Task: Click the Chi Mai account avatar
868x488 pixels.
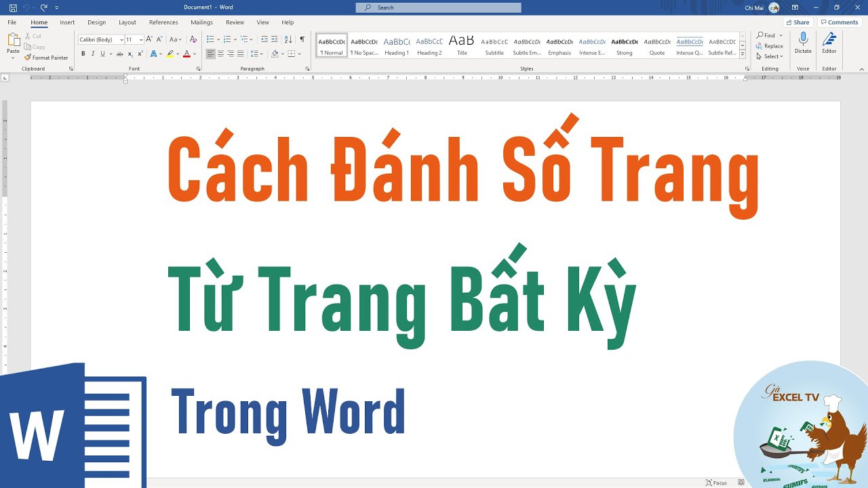Action: [774, 7]
